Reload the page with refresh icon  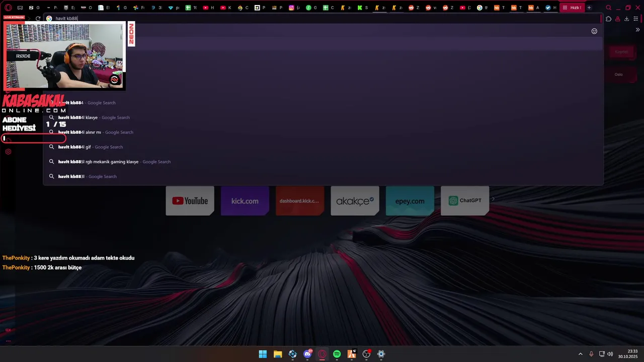38,19
